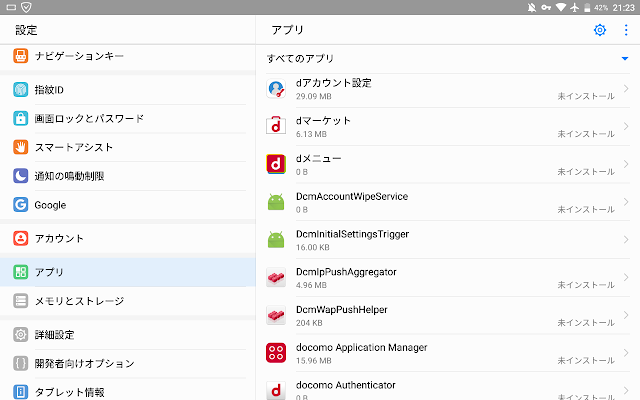Image resolution: width=640 pixels, height=400 pixels.
Task: Tap the DcmIpPushAggregator brick icon
Action: pos(277,278)
